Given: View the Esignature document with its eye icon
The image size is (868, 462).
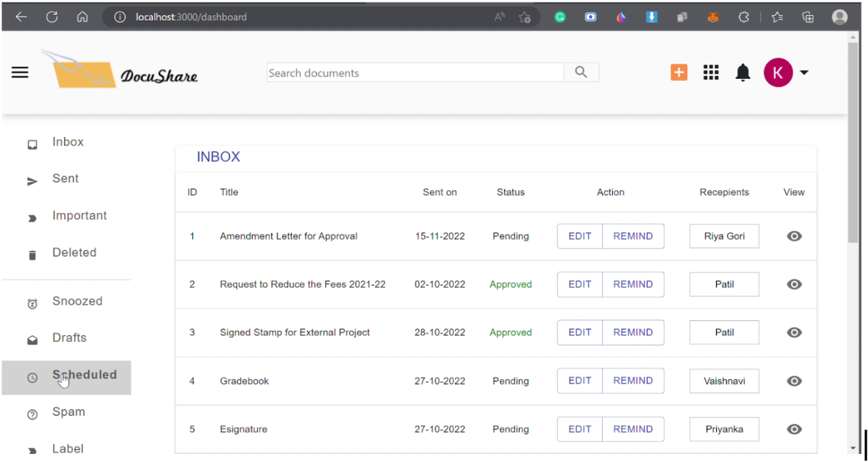Looking at the screenshot, I should tap(794, 429).
